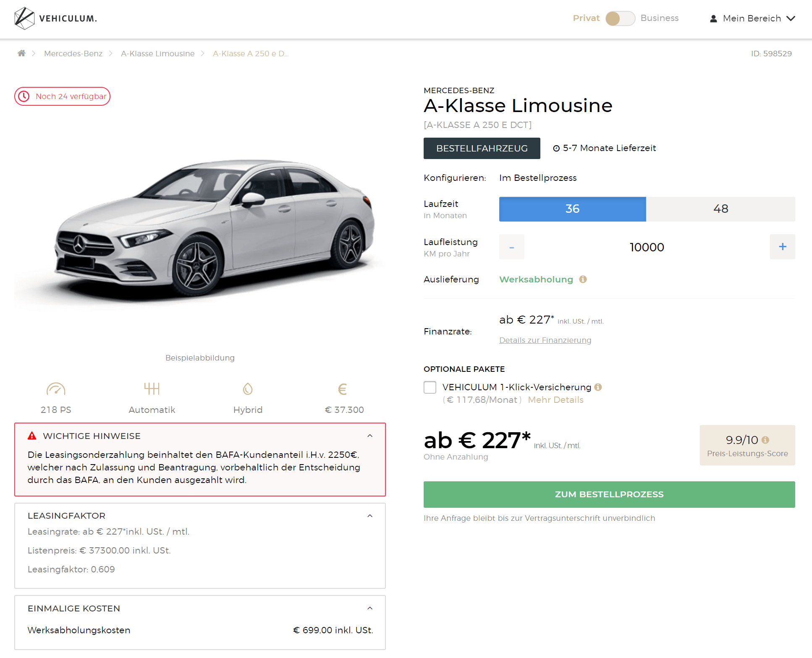The width and height of the screenshot is (812, 658).
Task: Toggle Privat/Business switch
Action: [620, 18]
